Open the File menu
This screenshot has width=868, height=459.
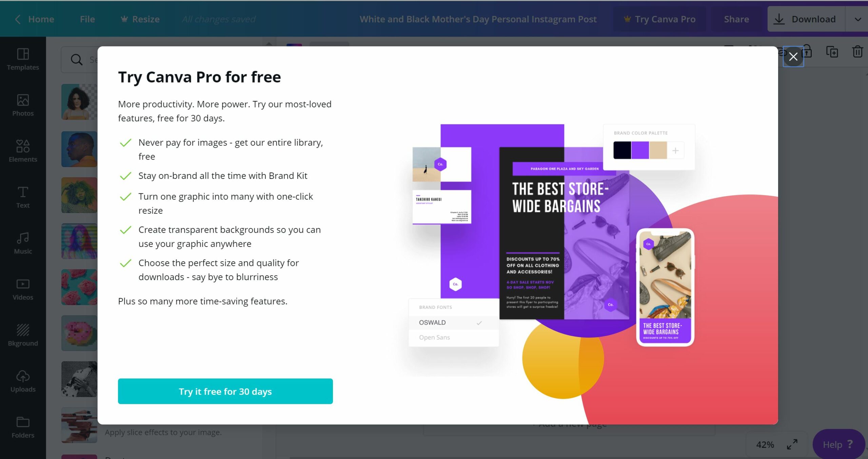tap(87, 19)
